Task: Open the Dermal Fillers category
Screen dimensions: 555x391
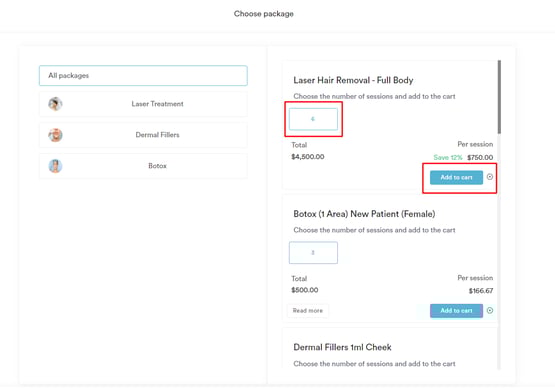Action: point(143,135)
